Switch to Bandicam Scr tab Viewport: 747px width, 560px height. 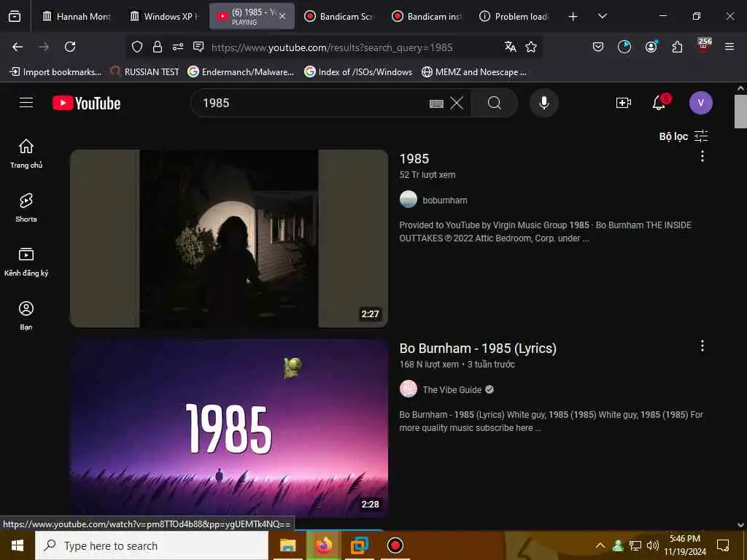pos(339,16)
